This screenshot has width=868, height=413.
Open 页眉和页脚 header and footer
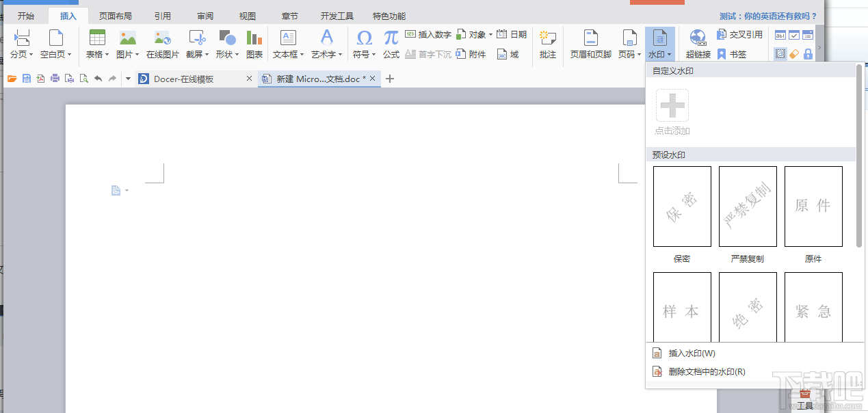[x=590, y=43]
